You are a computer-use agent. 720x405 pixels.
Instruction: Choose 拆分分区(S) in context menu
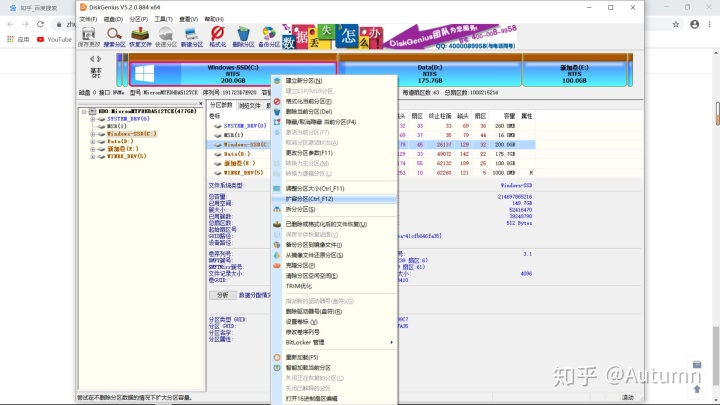[334, 209]
